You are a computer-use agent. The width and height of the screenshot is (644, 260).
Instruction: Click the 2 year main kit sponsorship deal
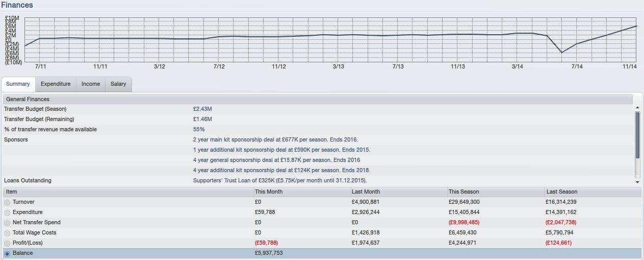pos(275,139)
